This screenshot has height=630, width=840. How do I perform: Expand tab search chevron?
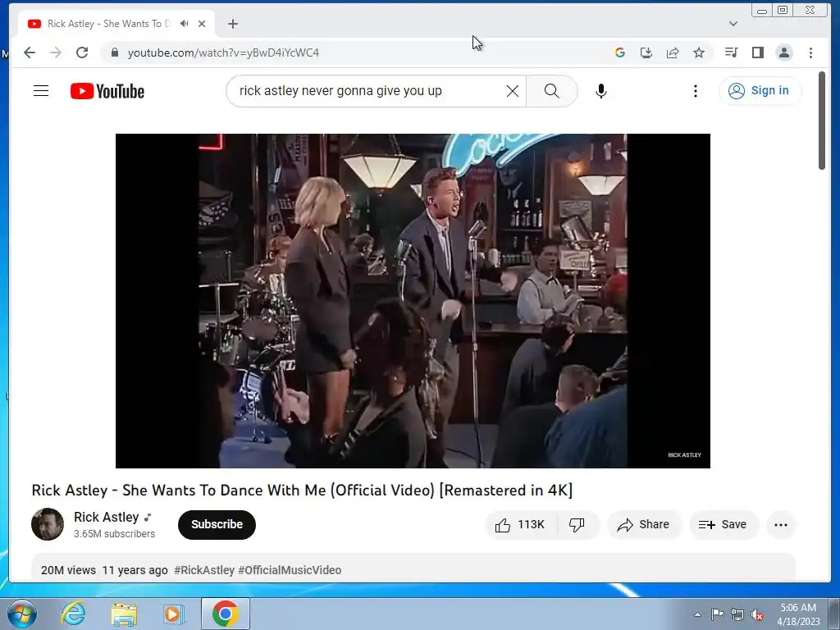(x=733, y=24)
